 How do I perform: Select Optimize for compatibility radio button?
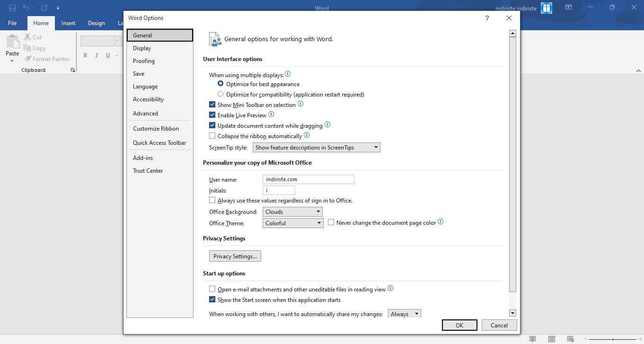click(x=221, y=94)
